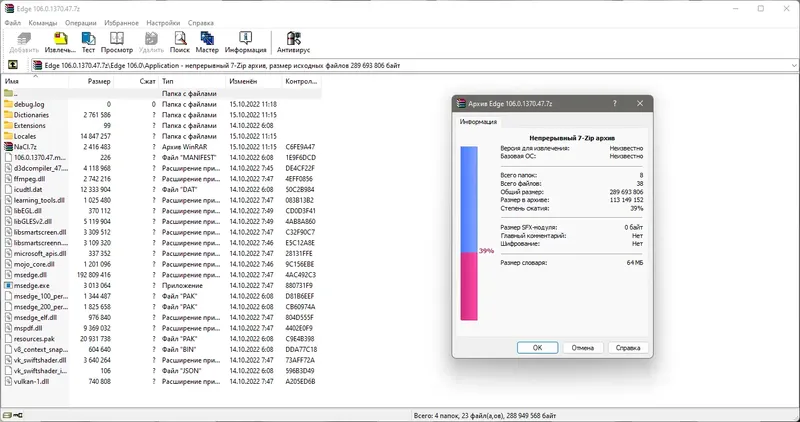
Task: Select the v8_context_snap... BIN row
Action: pyautogui.click(x=161, y=350)
